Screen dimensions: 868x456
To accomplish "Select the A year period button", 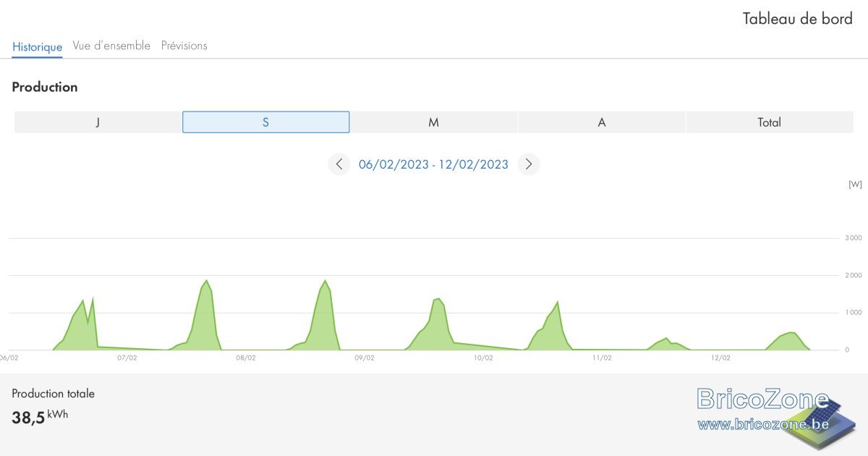I will [601, 122].
